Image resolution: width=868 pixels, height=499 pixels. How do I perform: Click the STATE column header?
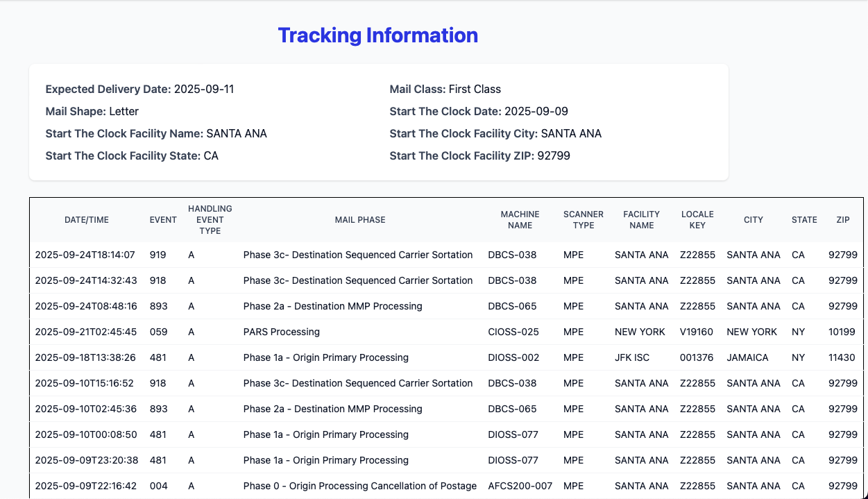coord(804,220)
